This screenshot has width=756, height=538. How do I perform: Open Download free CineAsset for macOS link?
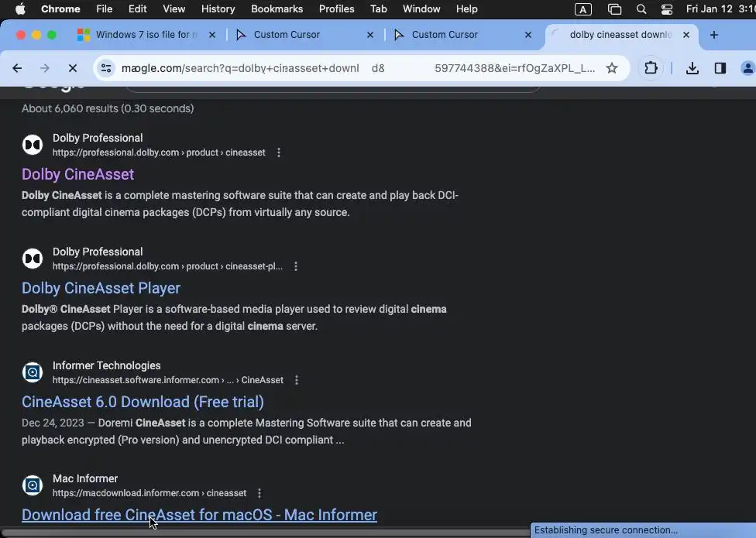tap(199, 515)
